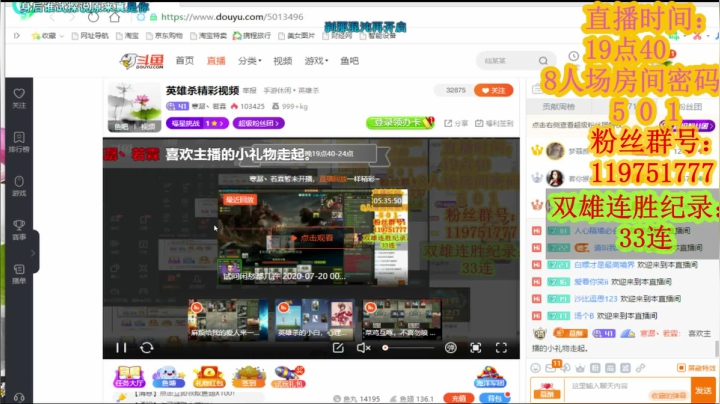The width and height of the screenshot is (720, 404).
Task: Open 赛事 trophy in left sidebar
Action: [x=19, y=230]
